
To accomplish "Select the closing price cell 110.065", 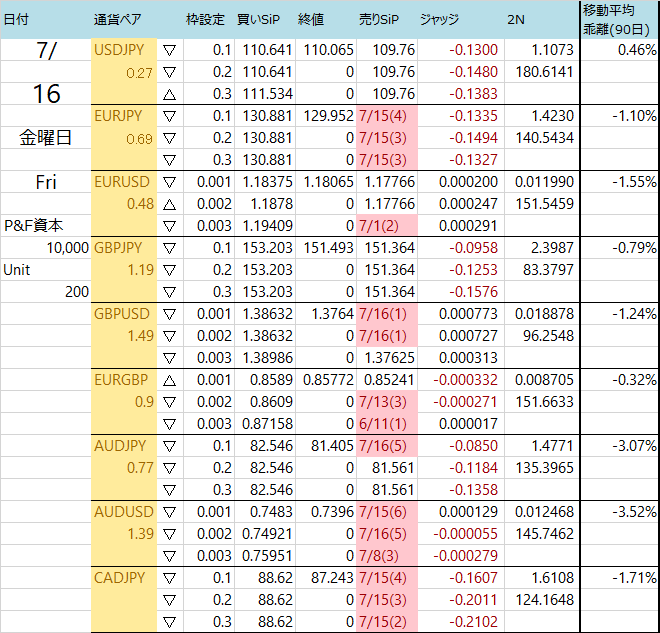I will 328,50.
